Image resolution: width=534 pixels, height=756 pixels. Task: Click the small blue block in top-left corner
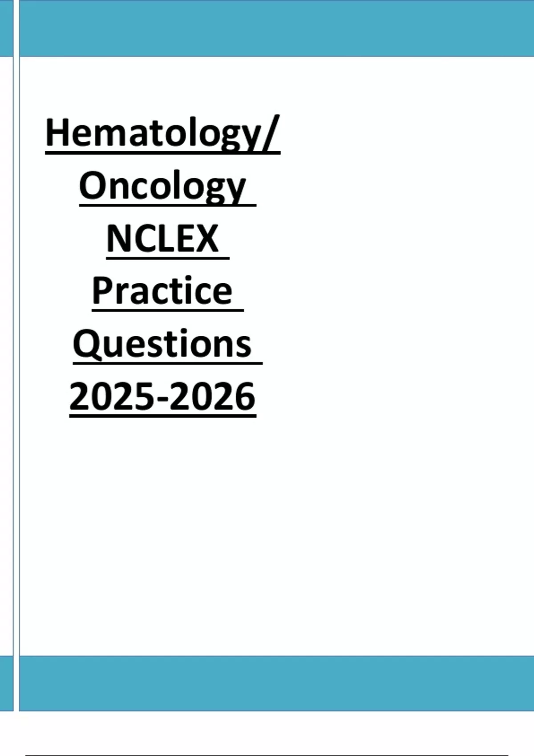[6, 28]
